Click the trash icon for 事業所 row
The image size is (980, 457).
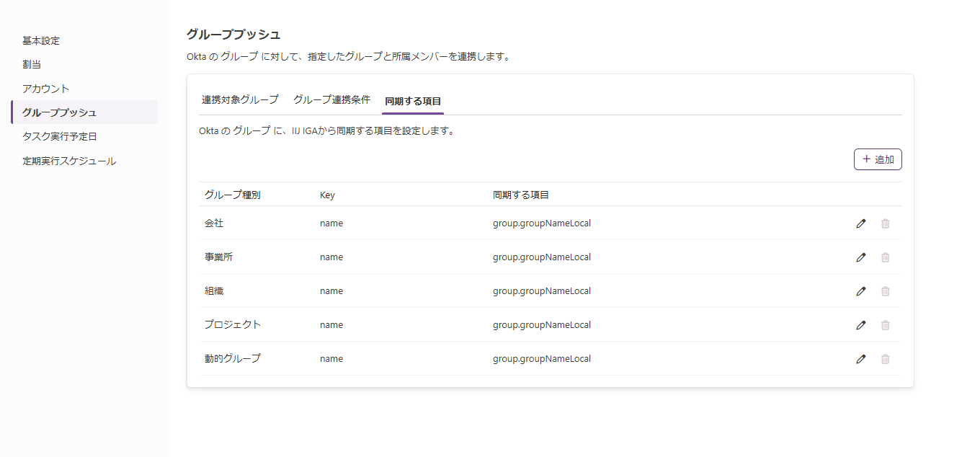[885, 257]
